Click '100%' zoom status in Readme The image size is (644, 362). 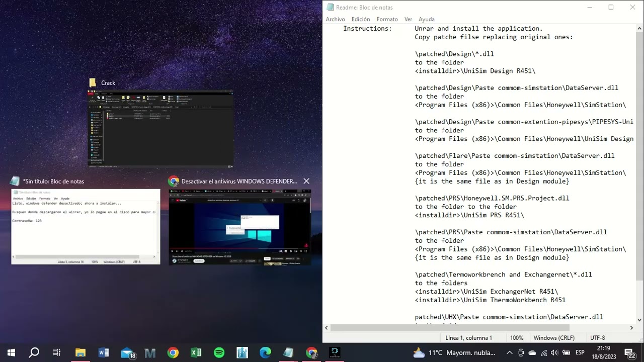pyautogui.click(x=517, y=338)
